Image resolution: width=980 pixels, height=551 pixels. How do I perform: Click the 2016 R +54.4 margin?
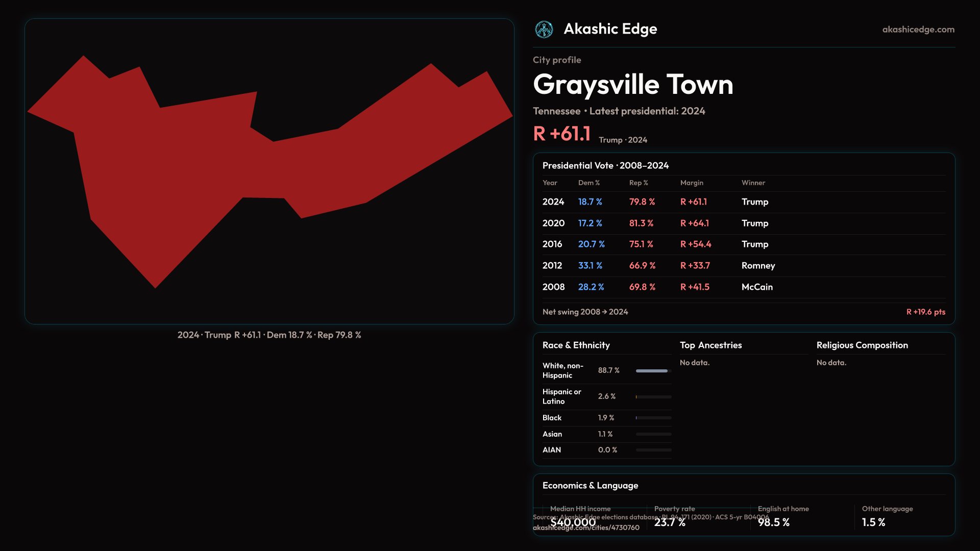695,244
